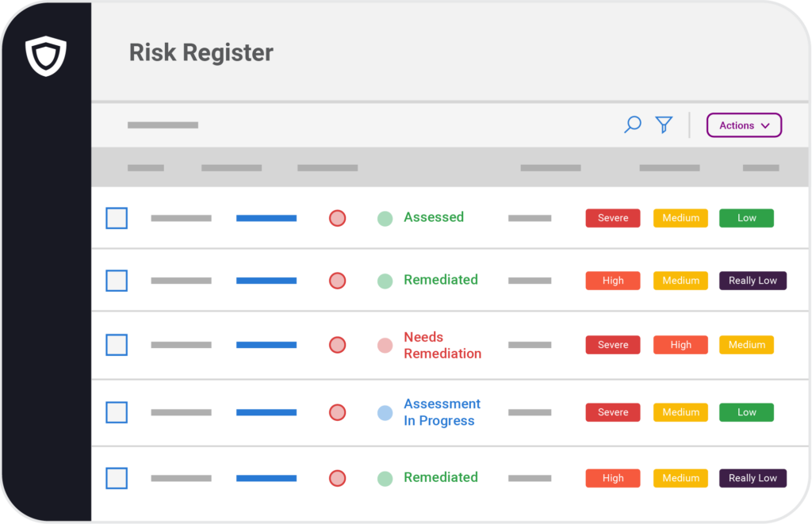812x524 pixels.
Task: Select the Assessment In Progress link
Action: tap(442, 412)
